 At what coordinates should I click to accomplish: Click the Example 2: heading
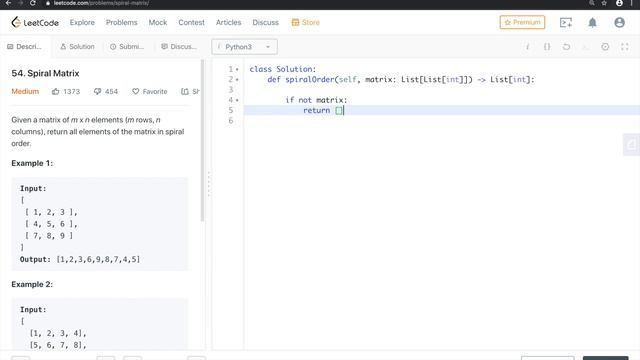[x=32, y=284]
